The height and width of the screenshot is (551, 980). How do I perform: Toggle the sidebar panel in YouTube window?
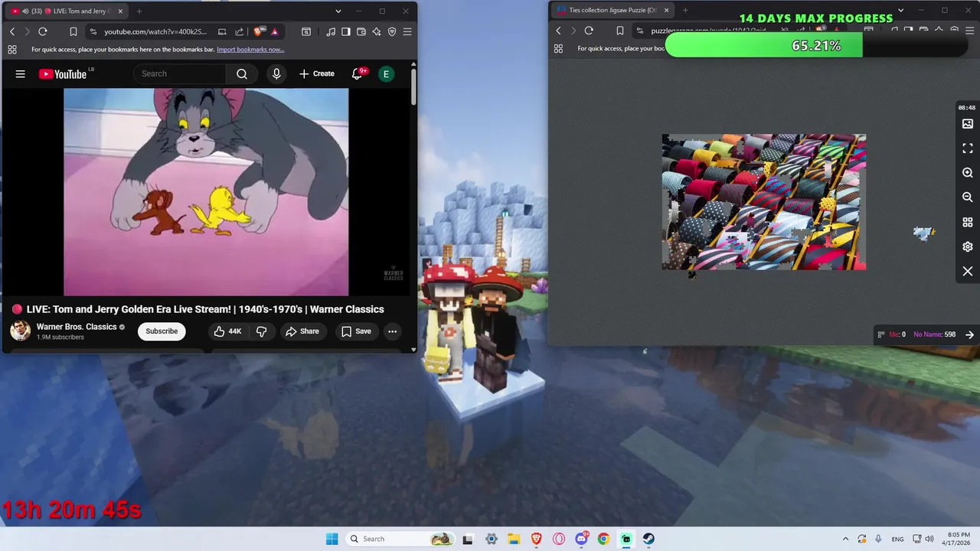(346, 31)
